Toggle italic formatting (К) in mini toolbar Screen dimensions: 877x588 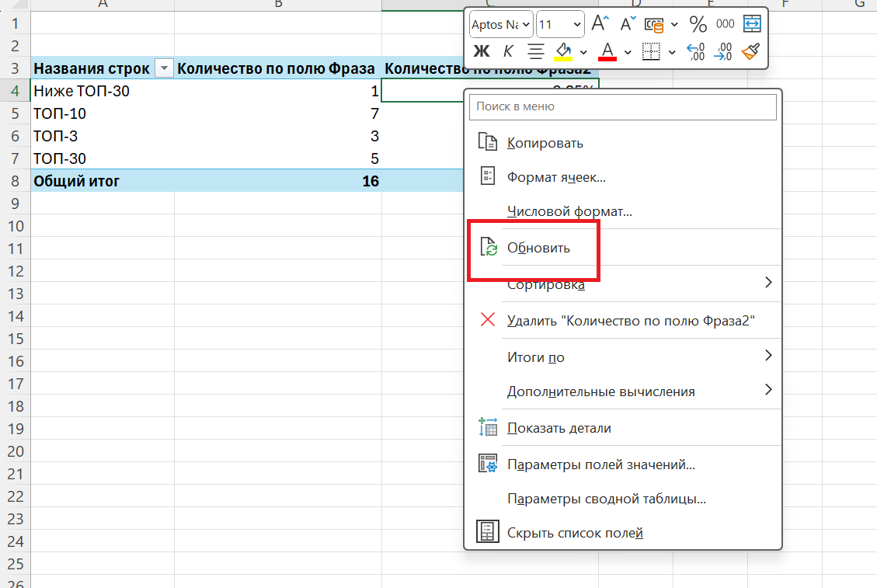point(508,51)
